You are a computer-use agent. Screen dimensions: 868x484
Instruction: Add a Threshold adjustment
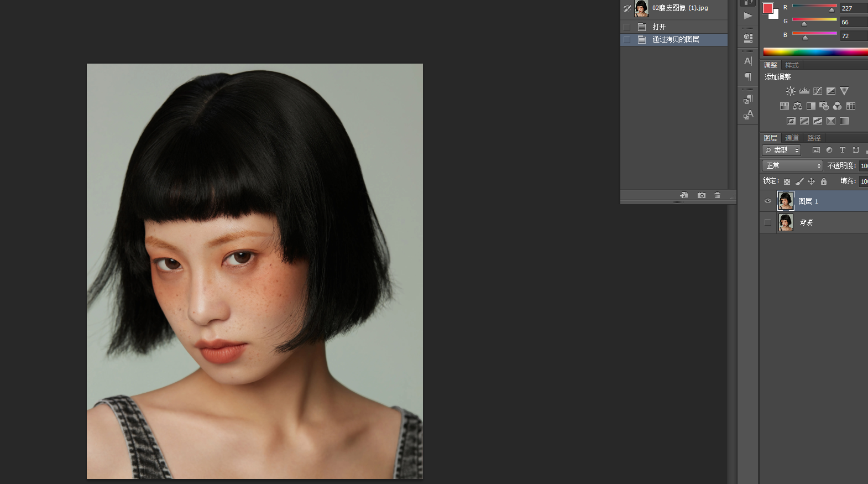click(x=818, y=121)
